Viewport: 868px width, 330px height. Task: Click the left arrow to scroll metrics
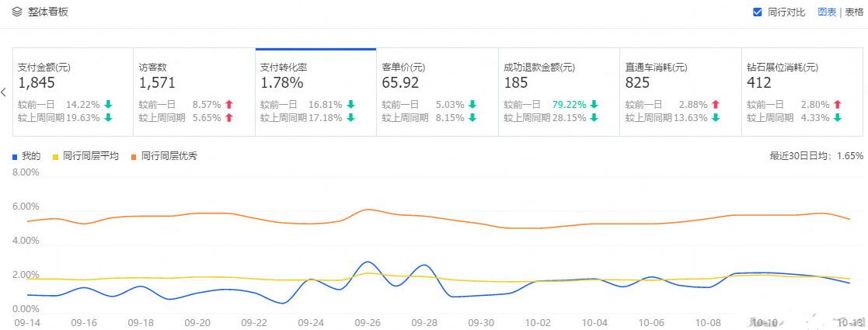pyautogui.click(x=4, y=92)
